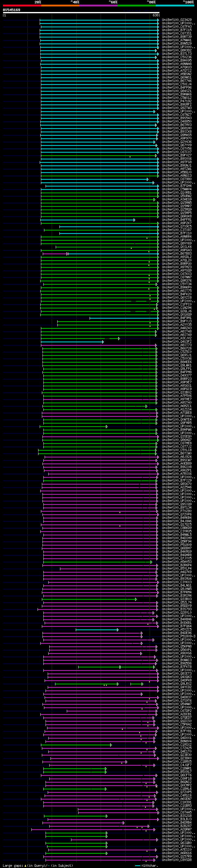Click the 638 query length label
Image resolution: width=197 pixels, height=868 pixels.
click(x=155, y=15)
